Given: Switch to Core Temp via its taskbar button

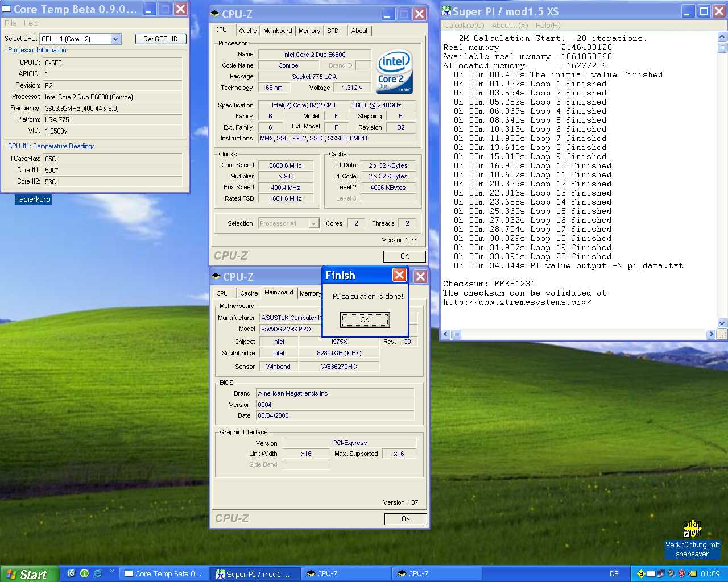Looking at the screenshot, I should click(x=163, y=574).
